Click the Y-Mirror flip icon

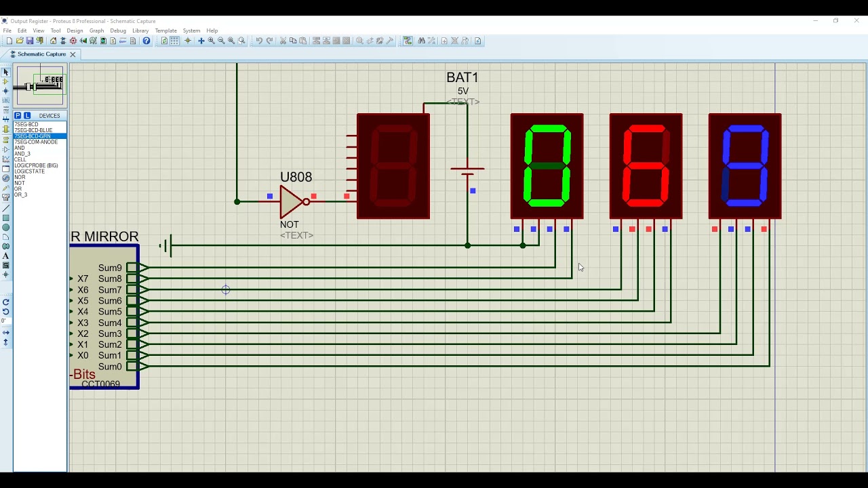pos(5,342)
